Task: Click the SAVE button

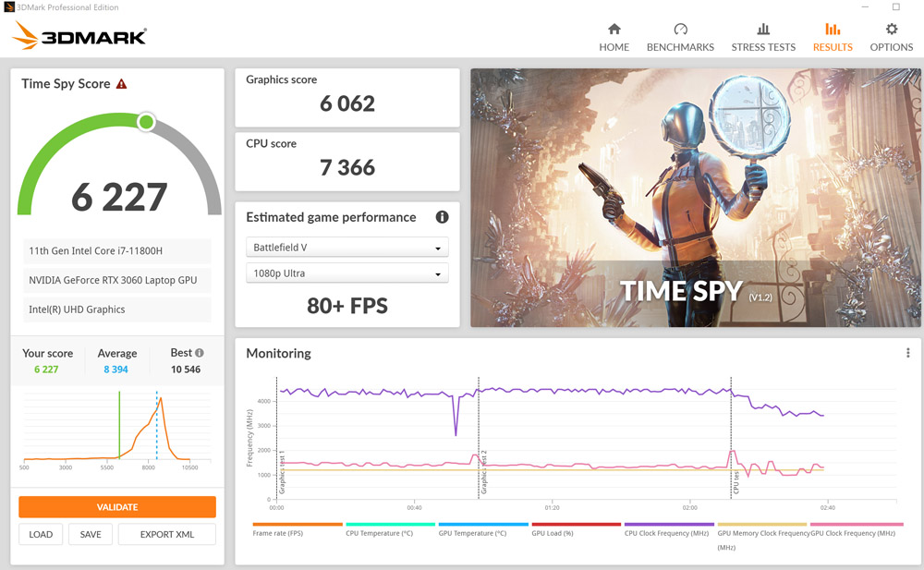Action: [x=91, y=534]
